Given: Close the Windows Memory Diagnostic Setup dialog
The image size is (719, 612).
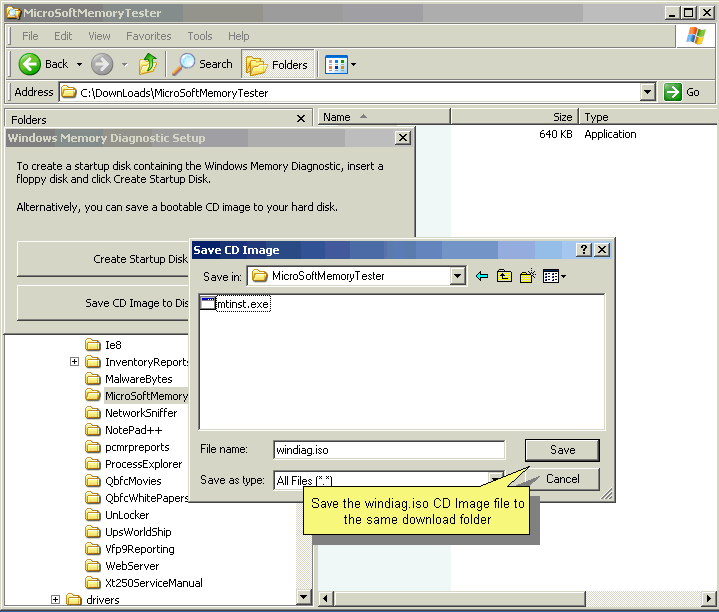Looking at the screenshot, I should point(403,138).
